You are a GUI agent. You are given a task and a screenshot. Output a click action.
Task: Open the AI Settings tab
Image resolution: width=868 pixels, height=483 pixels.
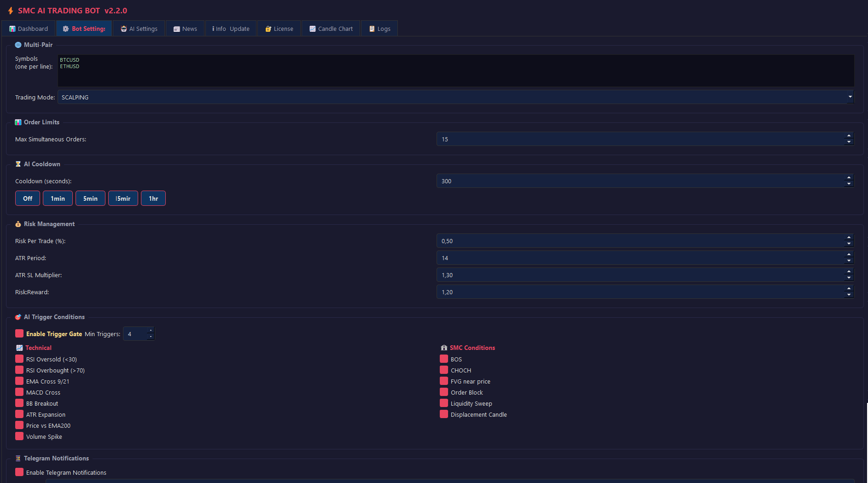pyautogui.click(x=139, y=29)
